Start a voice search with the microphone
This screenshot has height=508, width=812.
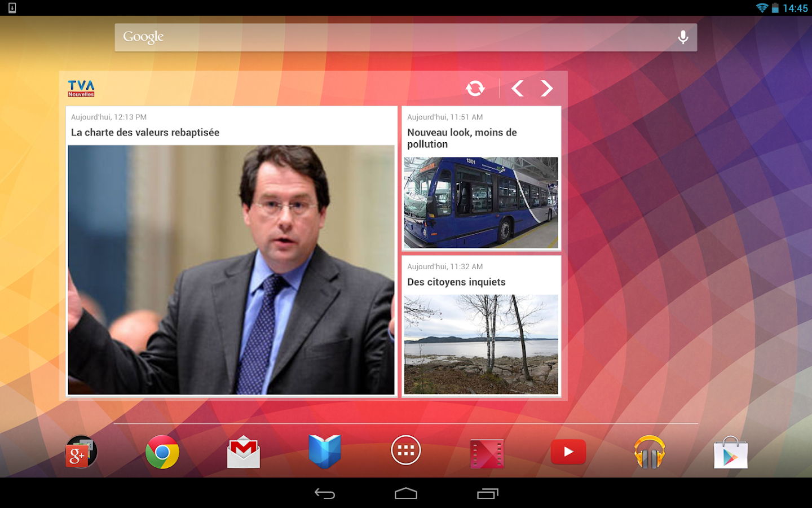coord(683,37)
